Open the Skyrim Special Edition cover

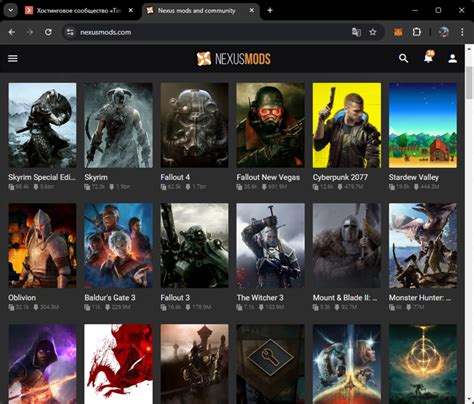[x=42, y=125]
